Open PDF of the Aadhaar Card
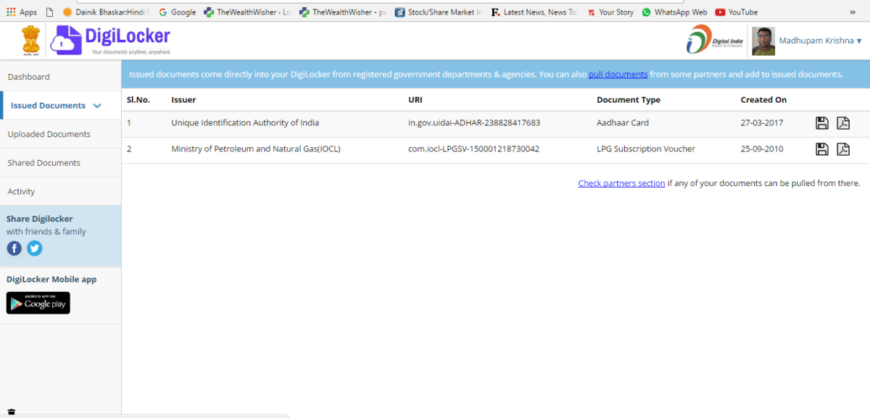Image resolution: width=870 pixels, height=418 pixels. pos(843,123)
